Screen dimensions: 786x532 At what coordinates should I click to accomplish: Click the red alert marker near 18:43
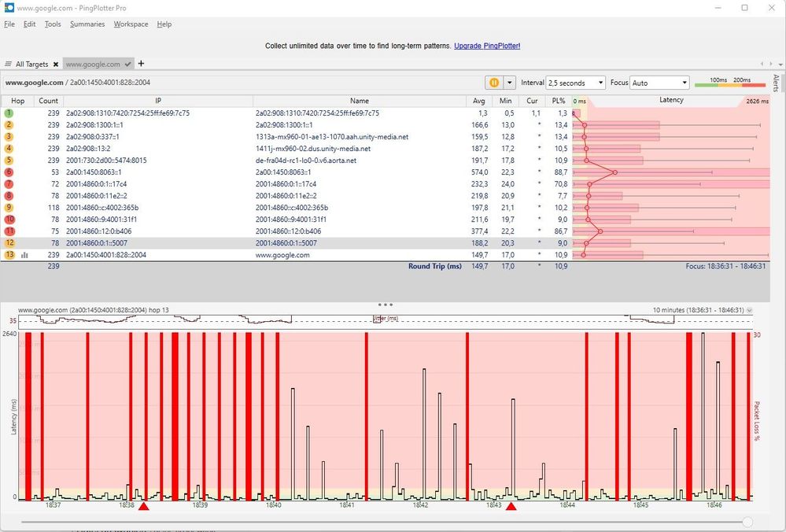click(511, 507)
